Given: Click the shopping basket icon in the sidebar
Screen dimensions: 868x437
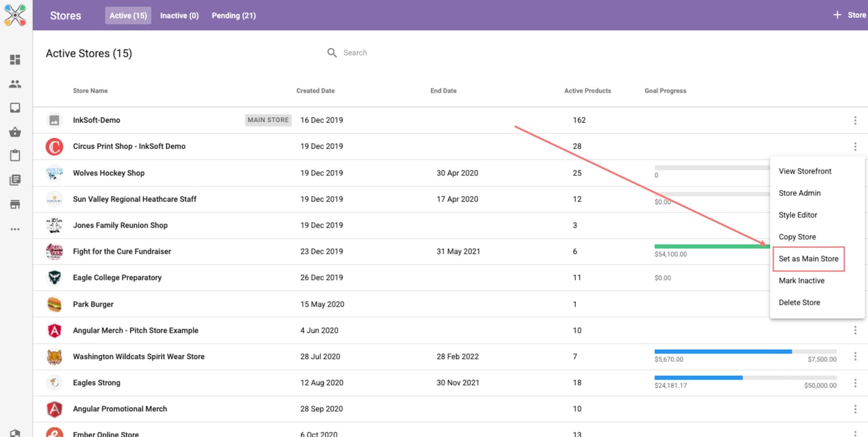Looking at the screenshot, I should [x=15, y=132].
